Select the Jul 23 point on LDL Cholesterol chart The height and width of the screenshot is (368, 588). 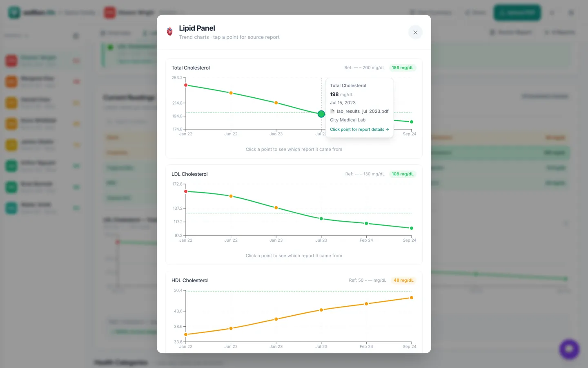point(321,219)
